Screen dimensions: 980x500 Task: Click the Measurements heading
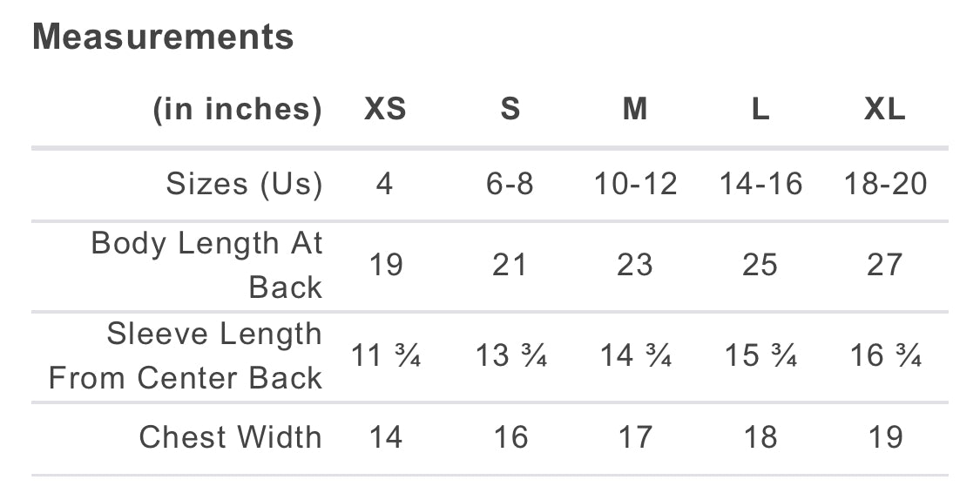click(163, 37)
